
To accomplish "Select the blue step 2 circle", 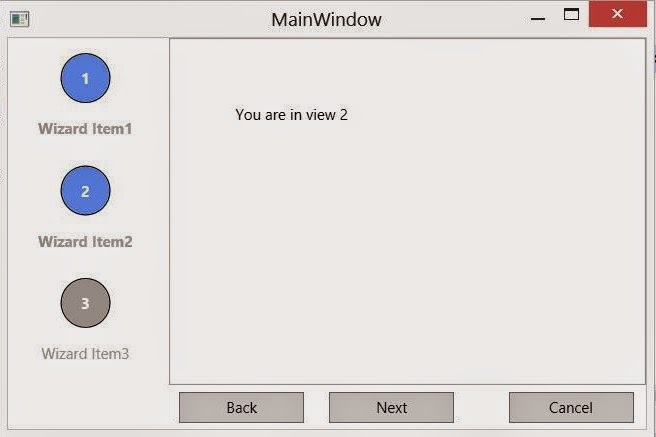I will [85, 191].
